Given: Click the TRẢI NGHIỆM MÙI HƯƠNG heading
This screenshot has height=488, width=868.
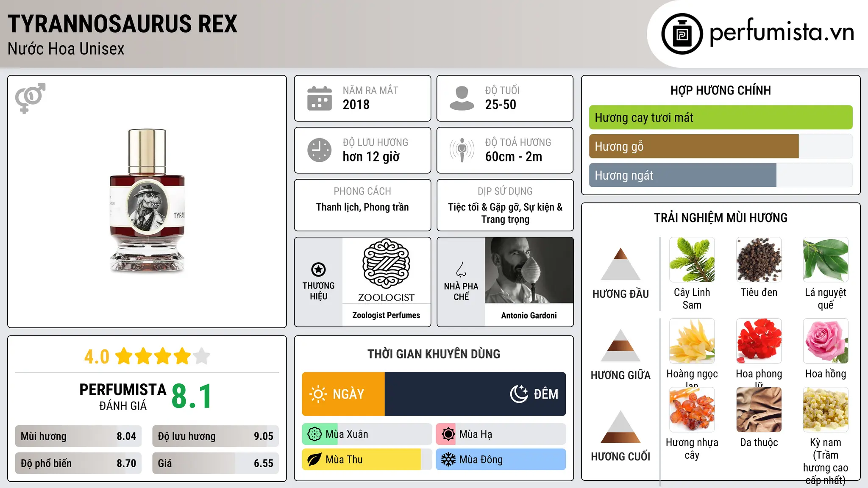Looking at the screenshot, I should (721, 218).
